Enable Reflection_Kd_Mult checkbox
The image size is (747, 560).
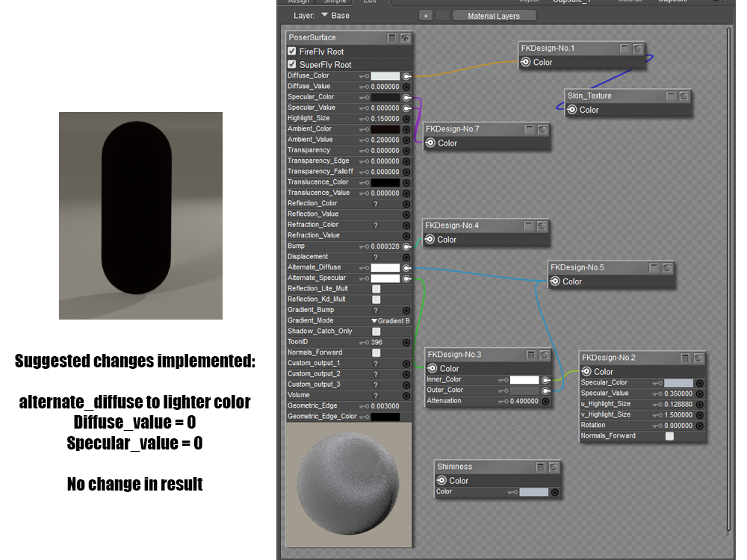pos(376,299)
